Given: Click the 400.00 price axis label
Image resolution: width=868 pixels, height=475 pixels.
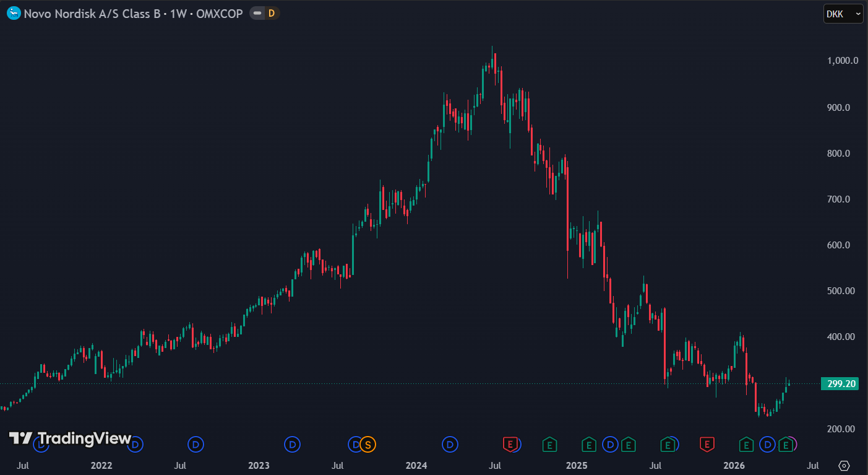Looking at the screenshot, I should tap(841, 336).
